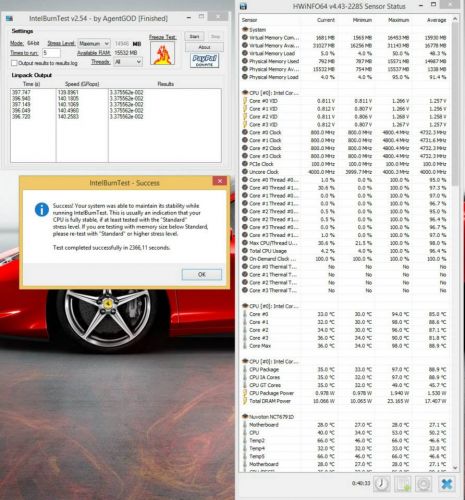
Task: Click the reset clock icon beside 0:40:33
Action: pyautogui.click(x=381, y=484)
